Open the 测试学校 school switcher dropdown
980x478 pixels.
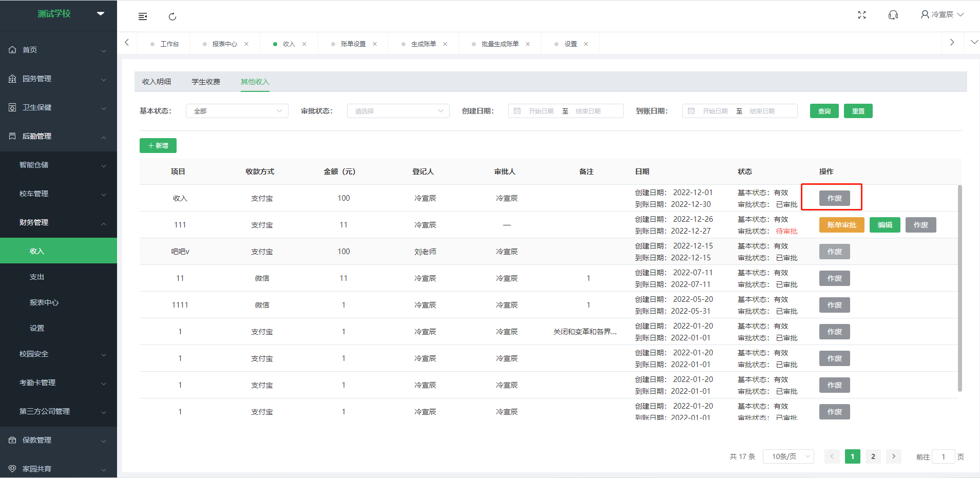(101, 13)
